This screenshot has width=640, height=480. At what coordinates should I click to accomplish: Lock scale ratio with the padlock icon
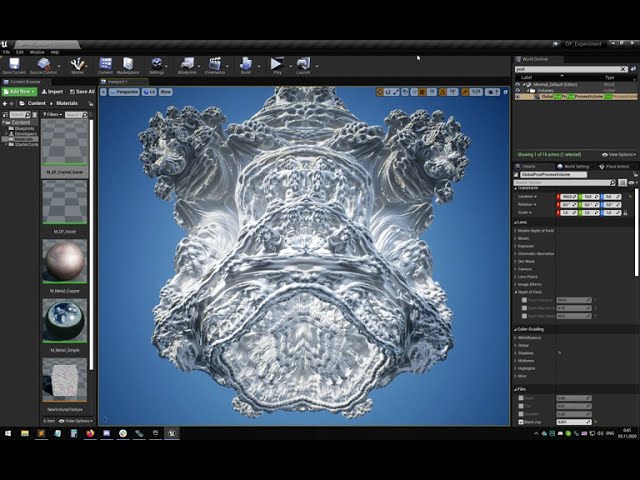tap(625, 213)
